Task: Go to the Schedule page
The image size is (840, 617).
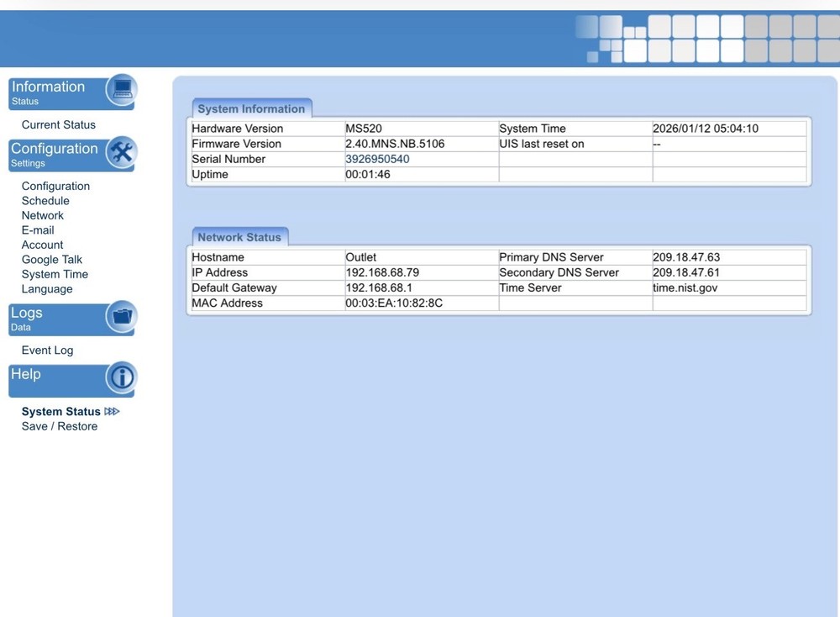Action: pos(45,201)
